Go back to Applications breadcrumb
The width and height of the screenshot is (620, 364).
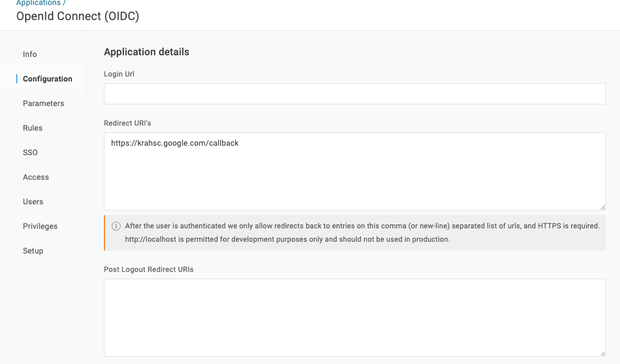(38, 3)
